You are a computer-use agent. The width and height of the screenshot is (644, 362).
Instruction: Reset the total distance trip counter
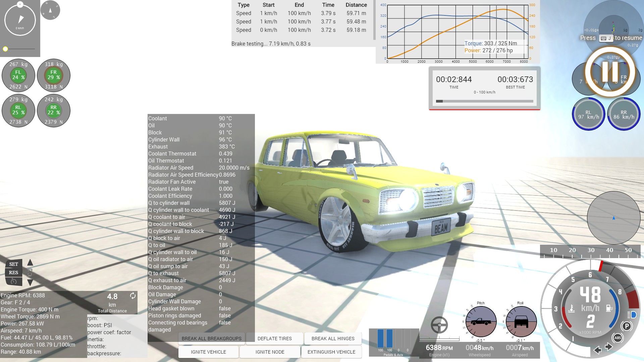[133, 296]
